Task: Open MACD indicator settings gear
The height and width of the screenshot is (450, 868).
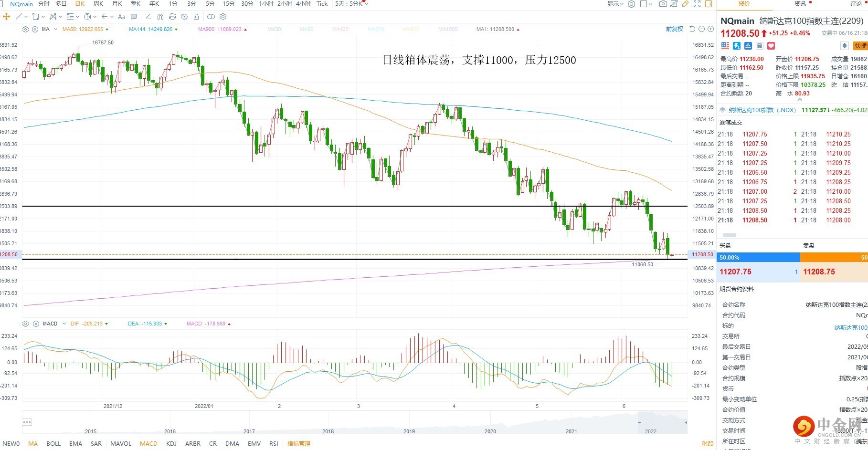Action: pos(26,324)
